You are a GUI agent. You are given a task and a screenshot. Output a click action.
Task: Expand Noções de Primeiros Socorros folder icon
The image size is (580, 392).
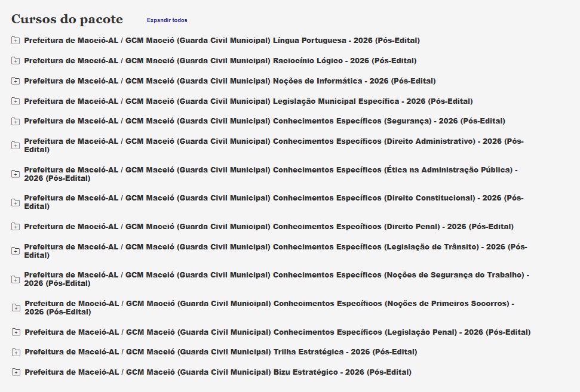pyautogui.click(x=16, y=308)
